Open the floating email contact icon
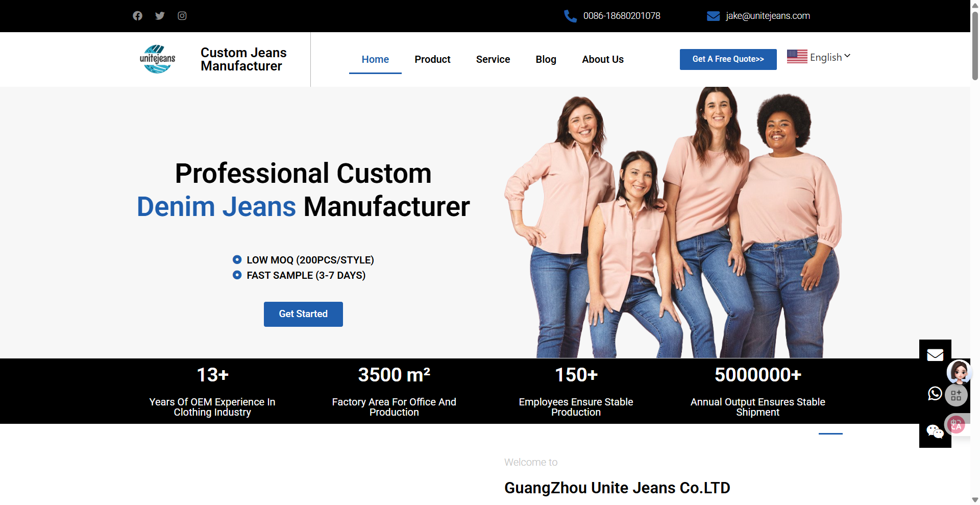980x505 pixels. [x=935, y=355]
